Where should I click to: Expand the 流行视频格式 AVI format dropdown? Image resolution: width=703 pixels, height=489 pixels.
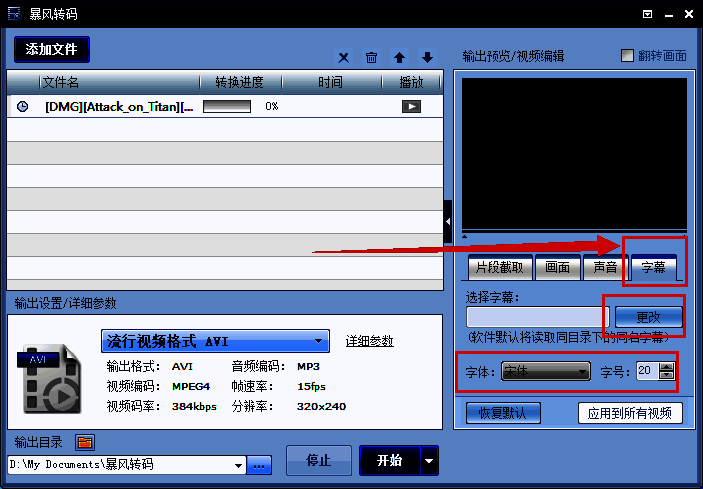click(318, 341)
